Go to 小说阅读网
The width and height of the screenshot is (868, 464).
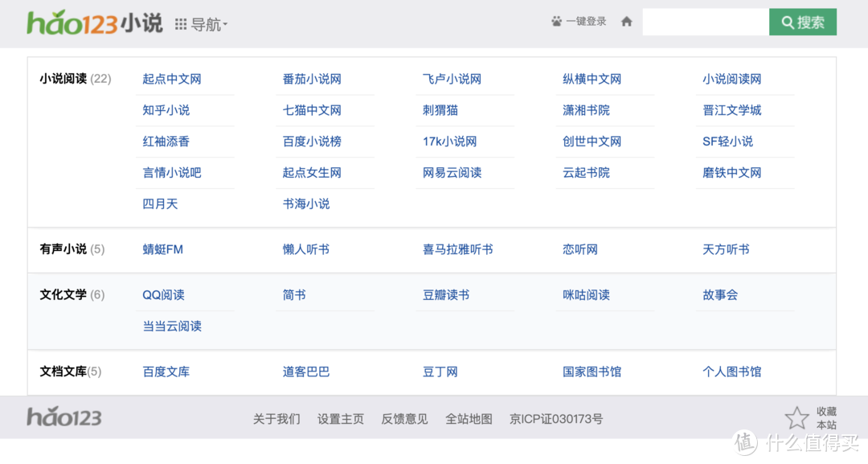732,79
